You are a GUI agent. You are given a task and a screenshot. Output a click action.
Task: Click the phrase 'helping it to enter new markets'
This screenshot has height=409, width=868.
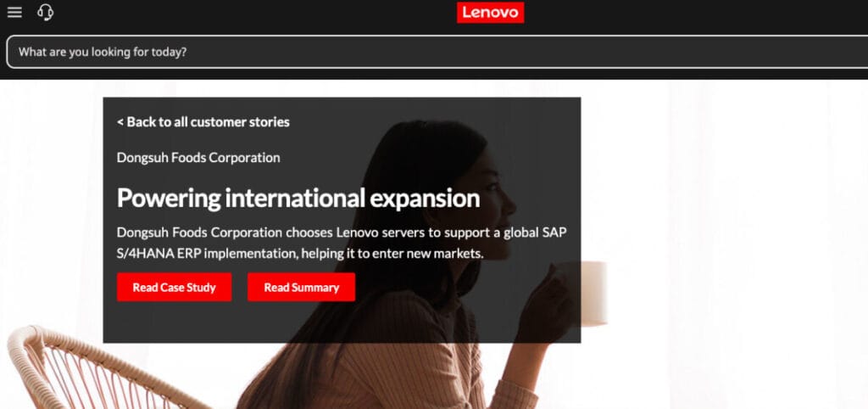pyautogui.click(x=392, y=254)
